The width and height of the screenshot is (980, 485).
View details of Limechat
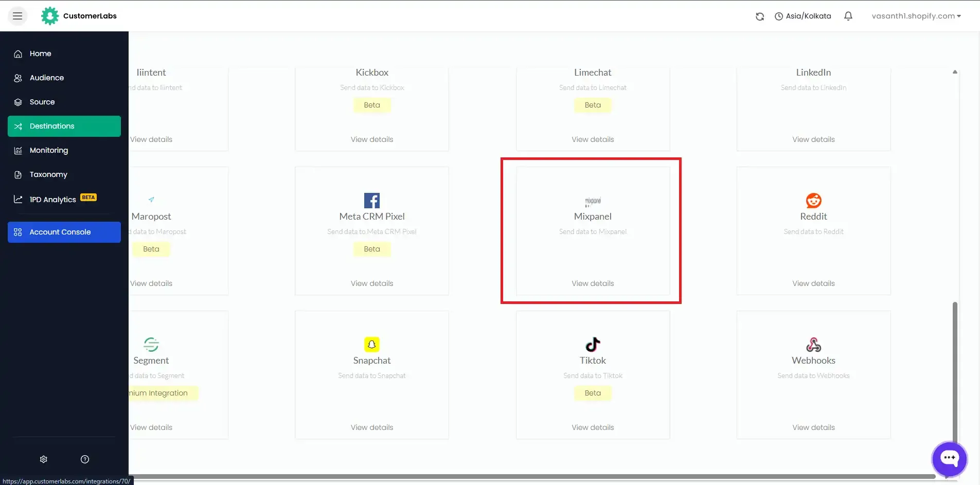coord(593,139)
